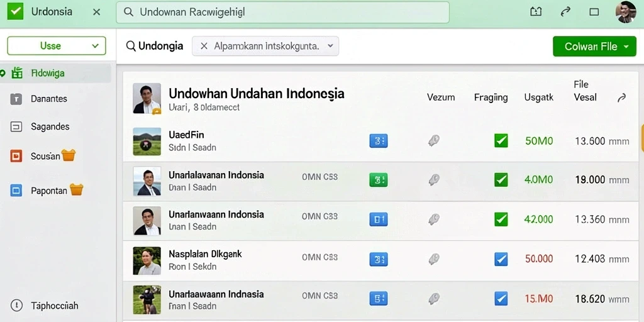Click the Danantes gray icon
This screenshot has width=644, height=322.
coord(16,99)
